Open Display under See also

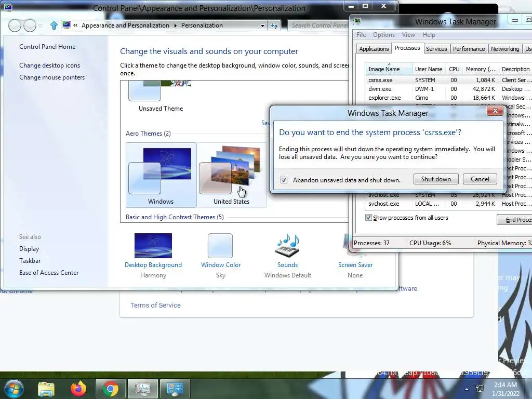pos(29,249)
